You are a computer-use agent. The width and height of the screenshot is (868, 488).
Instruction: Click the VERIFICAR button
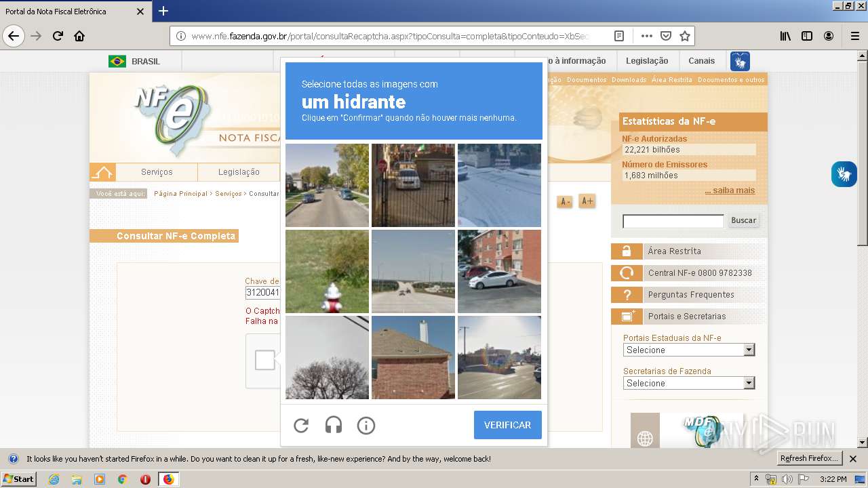click(x=508, y=425)
